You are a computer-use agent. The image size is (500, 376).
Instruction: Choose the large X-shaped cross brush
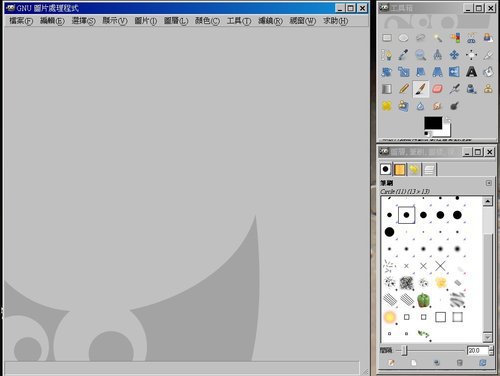tap(440, 266)
